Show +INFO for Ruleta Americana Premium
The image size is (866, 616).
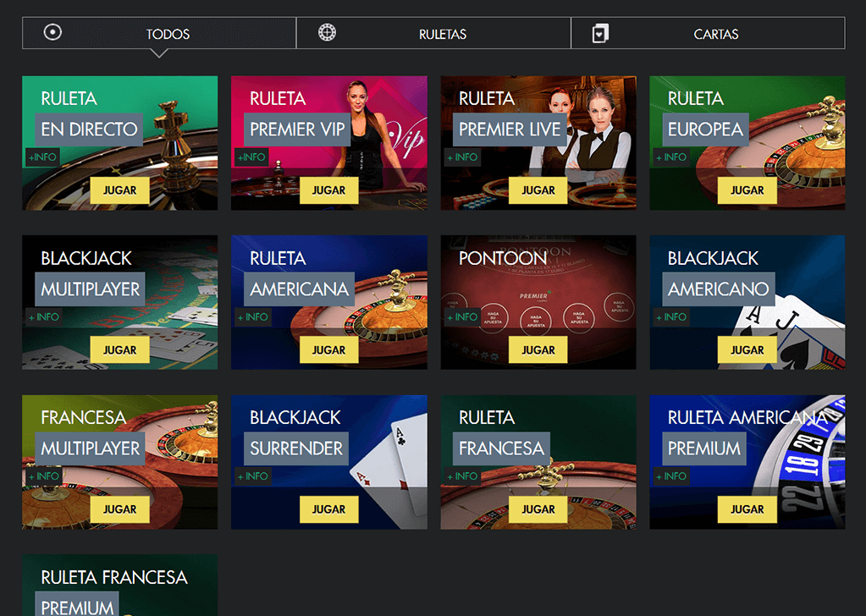671,476
